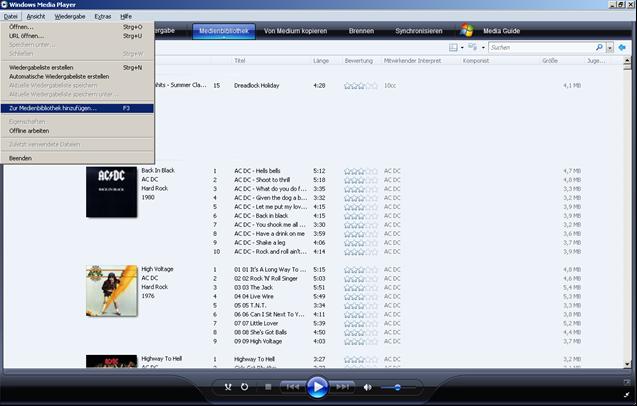Sort by the Bewertung column header
Image resolution: width=637 pixels, height=406 pixels.
click(359, 61)
